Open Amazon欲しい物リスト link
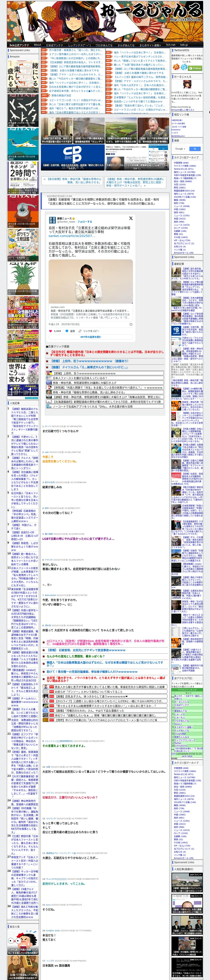Image resolution: width=210 pixels, height=980 pixels. [183, 110]
